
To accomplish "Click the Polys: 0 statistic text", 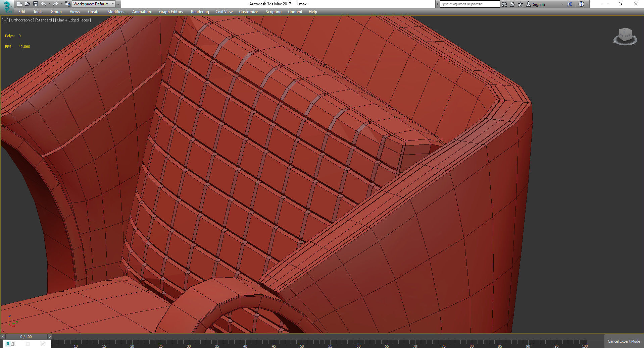I will (x=13, y=36).
